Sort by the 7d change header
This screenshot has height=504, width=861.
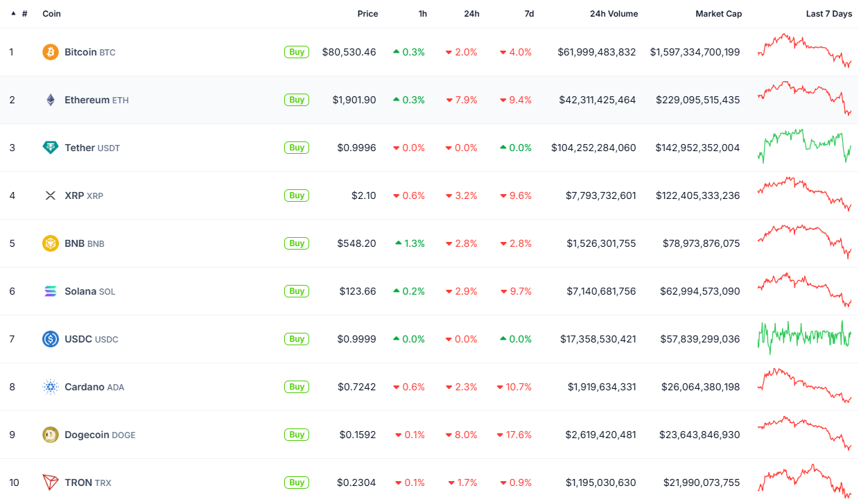(529, 14)
